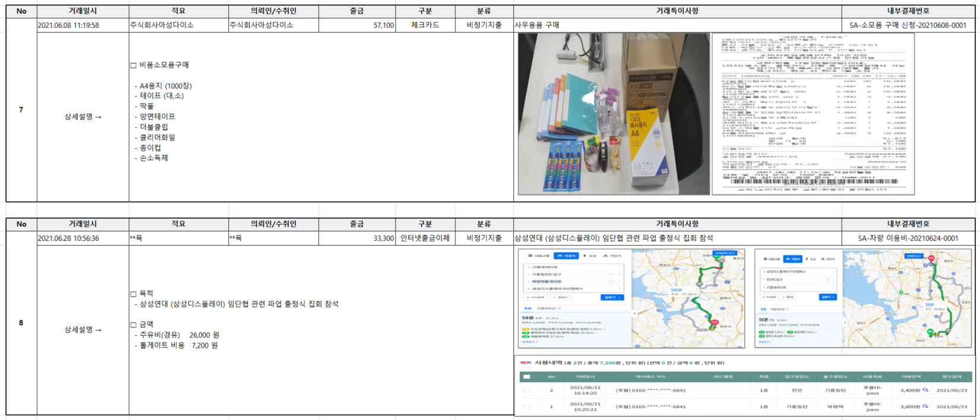Toggle the select-all checkbox in the 사용내역 header
This screenshot has height=420, width=980.
point(526,377)
